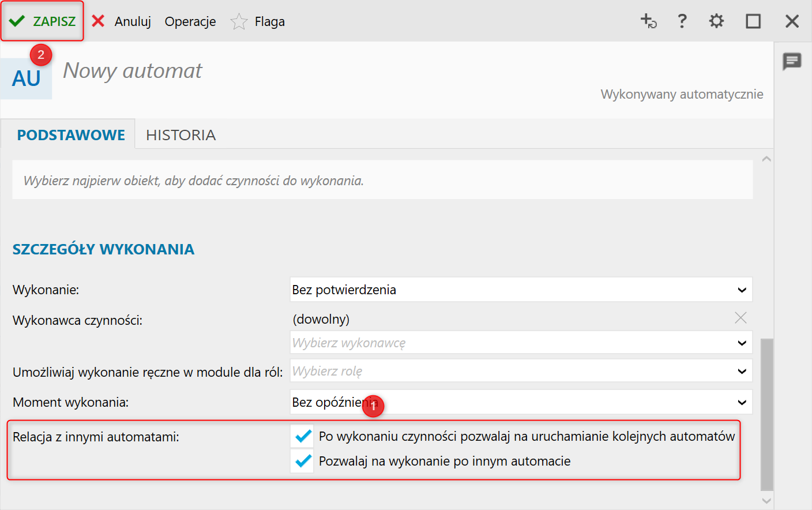Open settings gear icon
The image size is (812, 510).
coord(716,21)
